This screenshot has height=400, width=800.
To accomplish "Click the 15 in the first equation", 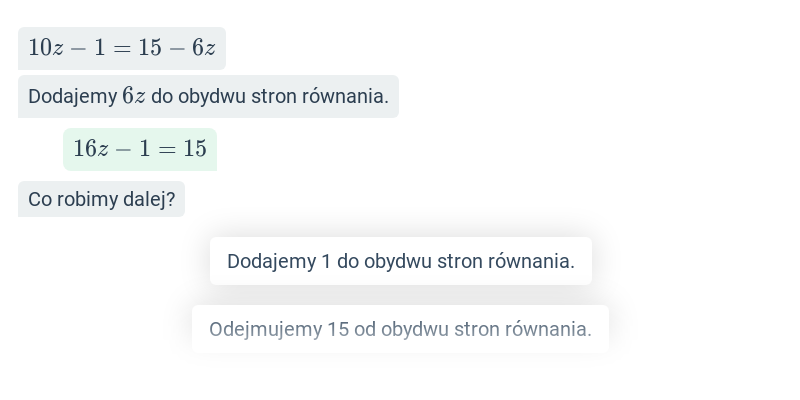I will [x=150, y=48].
